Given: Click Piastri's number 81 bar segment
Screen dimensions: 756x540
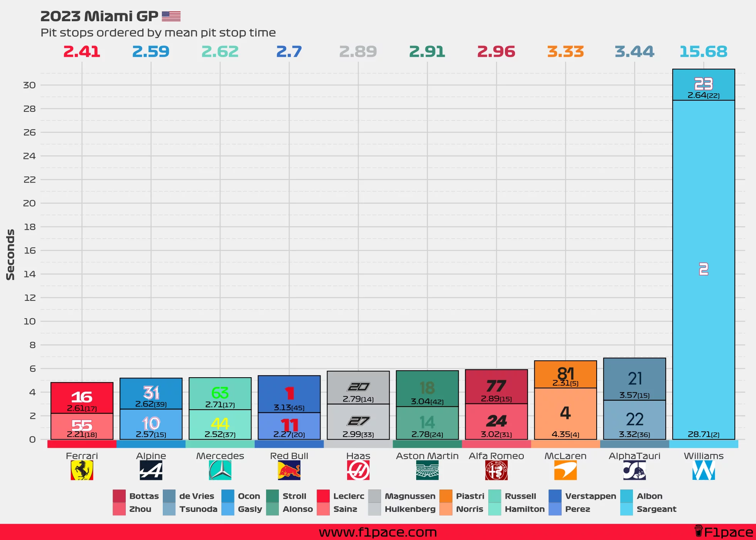Looking at the screenshot, I should pyautogui.click(x=565, y=374).
